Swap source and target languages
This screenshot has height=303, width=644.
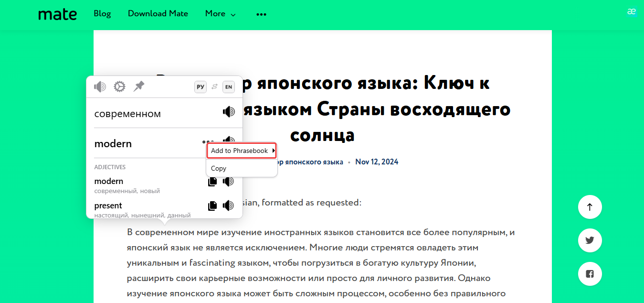(x=215, y=87)
